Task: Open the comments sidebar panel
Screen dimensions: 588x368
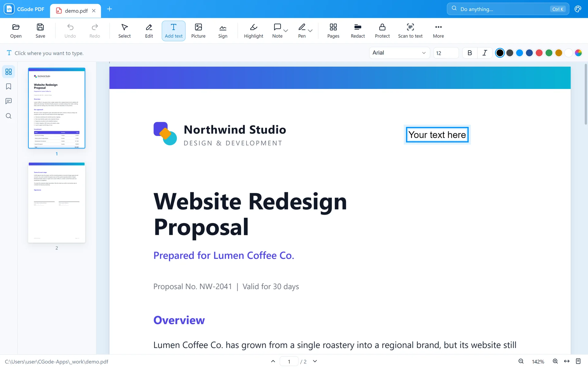Action: [x=9, y=101]
